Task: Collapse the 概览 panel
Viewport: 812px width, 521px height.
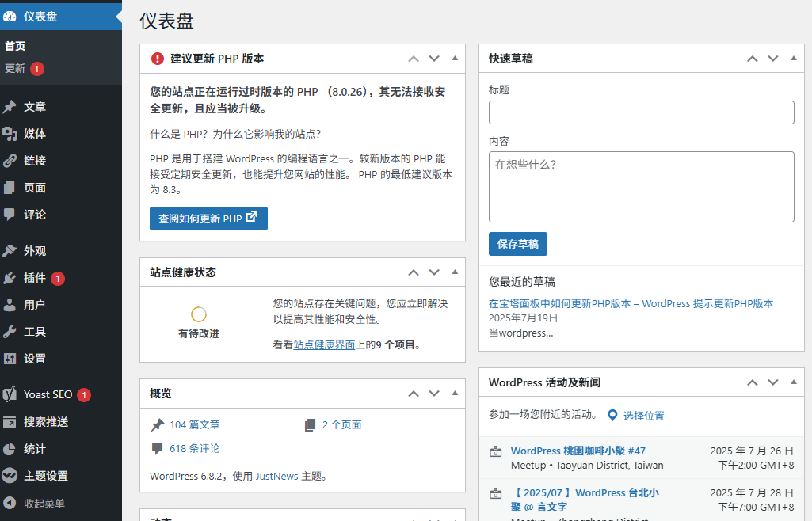Action: 455,394
